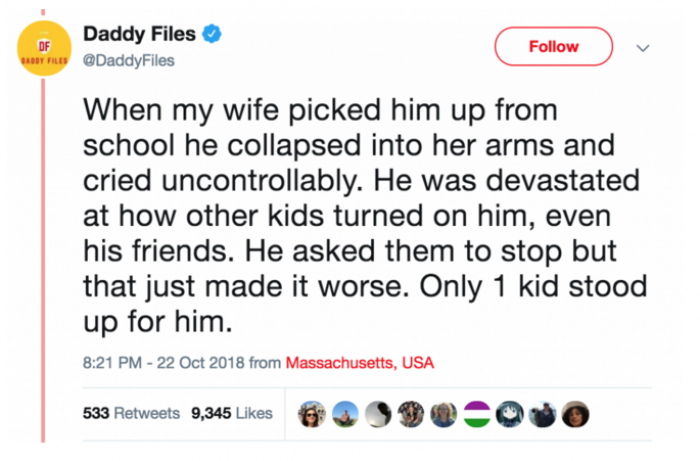The width and height of the screenshot is (700, 461).
Task: Click the blonde-haired liker avatar
Action: 443,414
